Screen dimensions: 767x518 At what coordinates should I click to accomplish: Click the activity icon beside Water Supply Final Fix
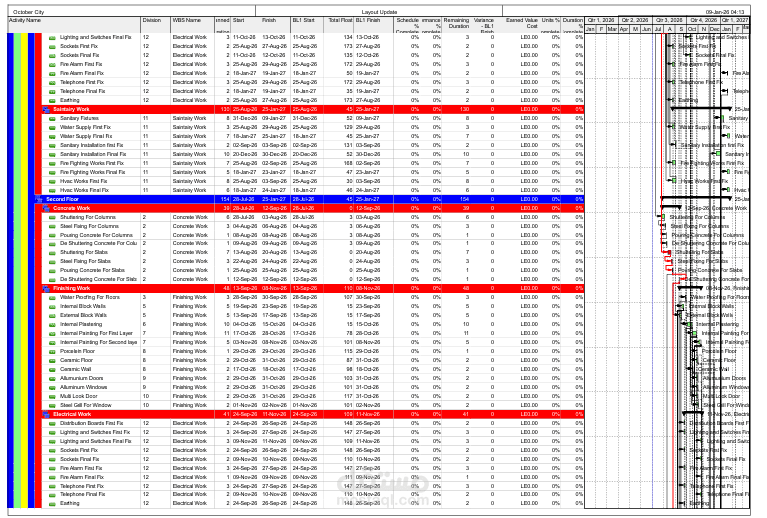(x=52, y=136)
